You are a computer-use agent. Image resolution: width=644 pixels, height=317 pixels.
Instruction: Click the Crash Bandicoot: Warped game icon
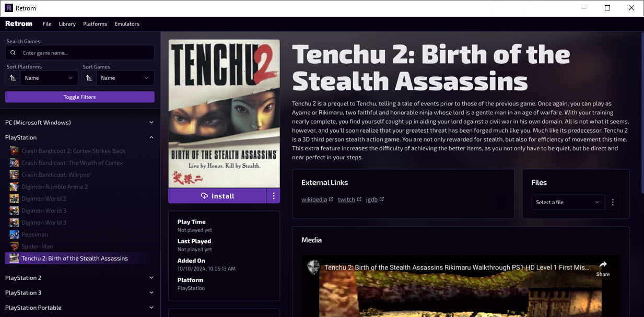point(14,175)
